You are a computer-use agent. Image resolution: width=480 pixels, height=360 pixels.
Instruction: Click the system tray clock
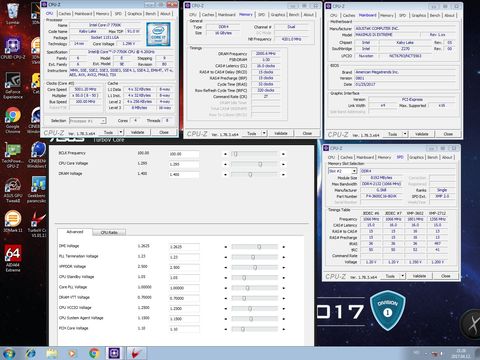point(461,353)
